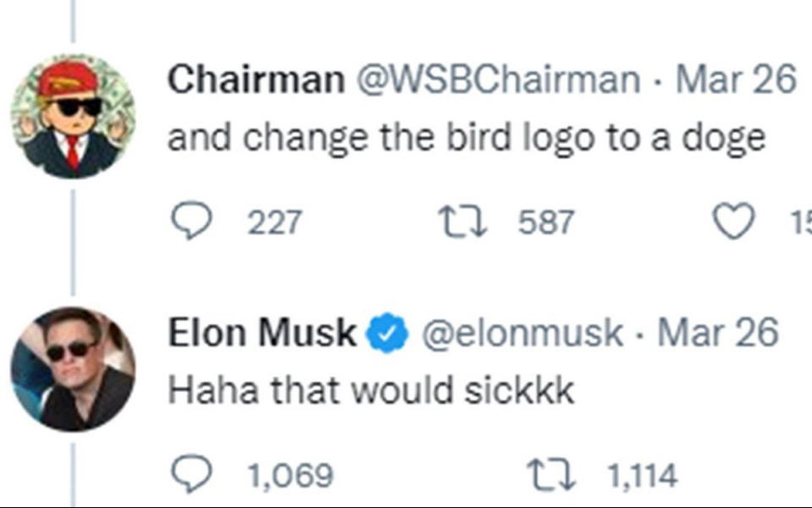The width and height of the screenshot is (812, 508).
Task: Click the 1,069 reply count
Action: tap(290, 476)
